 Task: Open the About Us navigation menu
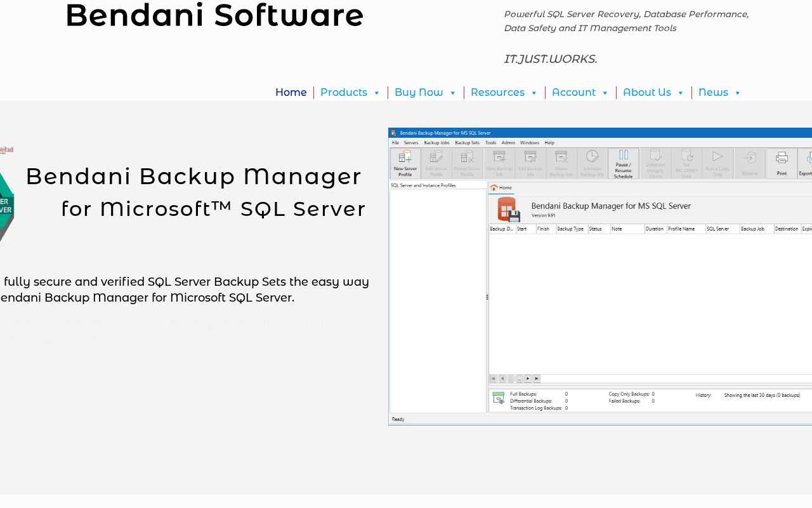pos(653,93)
